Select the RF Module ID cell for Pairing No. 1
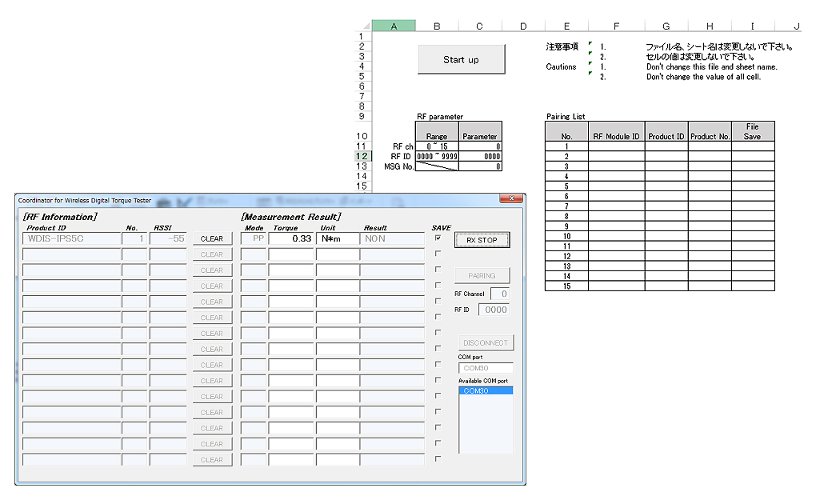Screen dimensions: 816x504 [616, 146]
